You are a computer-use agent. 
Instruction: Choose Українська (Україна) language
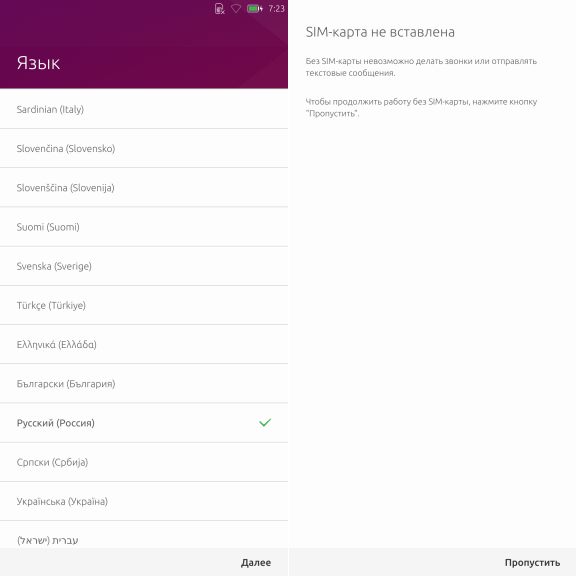(144, 501)
